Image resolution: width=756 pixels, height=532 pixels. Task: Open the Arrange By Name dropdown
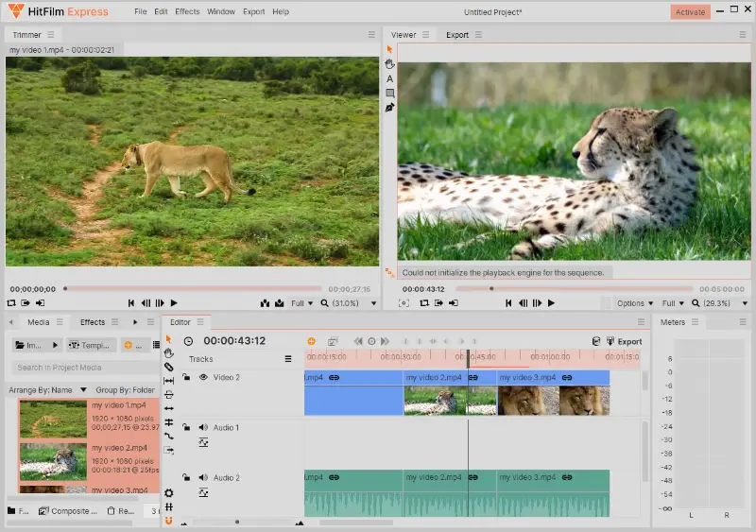point(47,389)
